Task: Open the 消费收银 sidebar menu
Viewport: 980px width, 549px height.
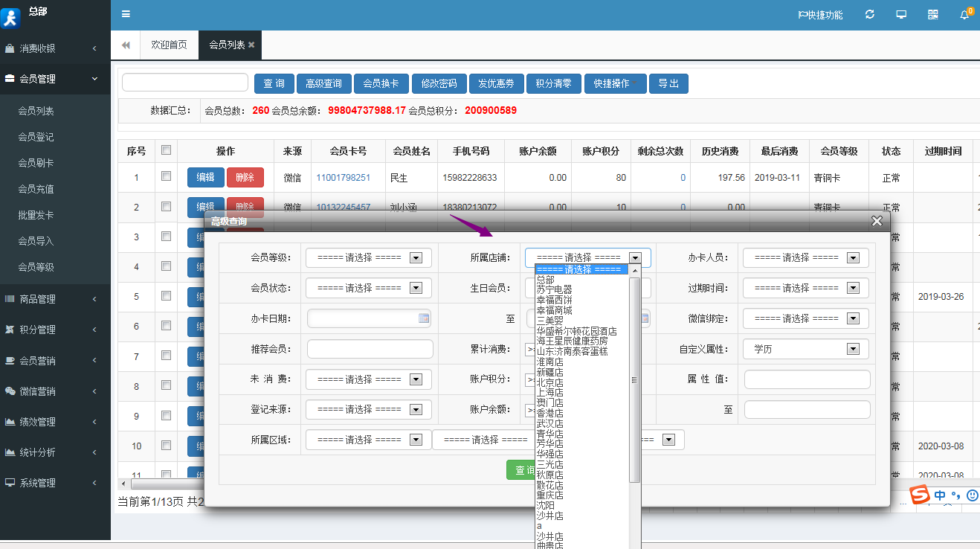Action: tap(55, 48)
